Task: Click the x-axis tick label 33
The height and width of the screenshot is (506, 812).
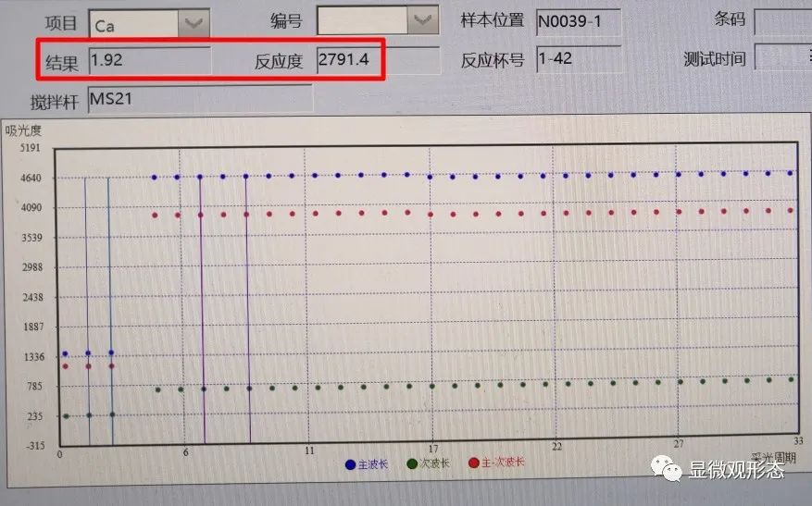Action: [x=798, y=441]
